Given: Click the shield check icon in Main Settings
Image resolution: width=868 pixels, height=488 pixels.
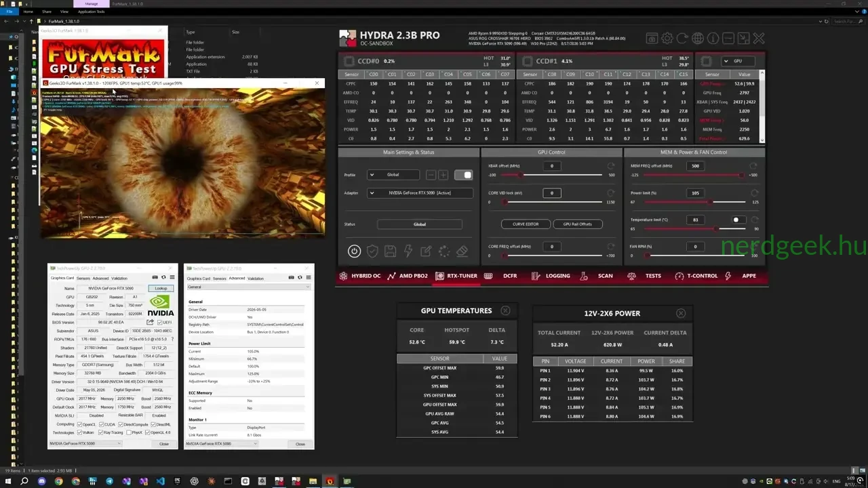Looking at the screenshot, I should (372, 251).
